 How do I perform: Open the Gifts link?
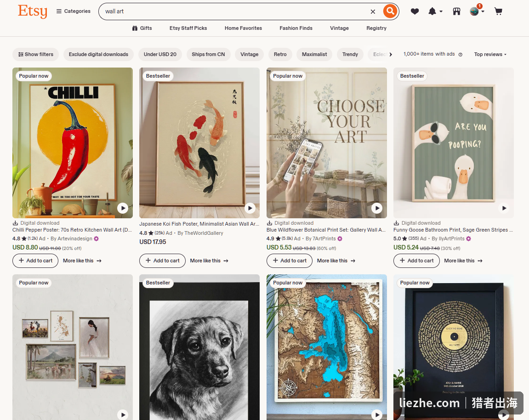click(142, 28)
